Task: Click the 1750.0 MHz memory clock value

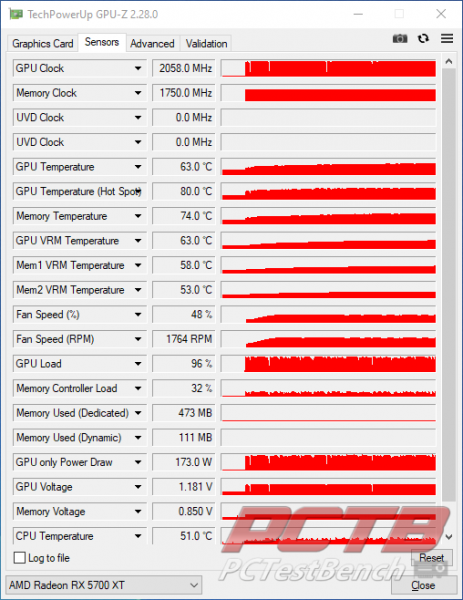Action: (x=184, y=93)
